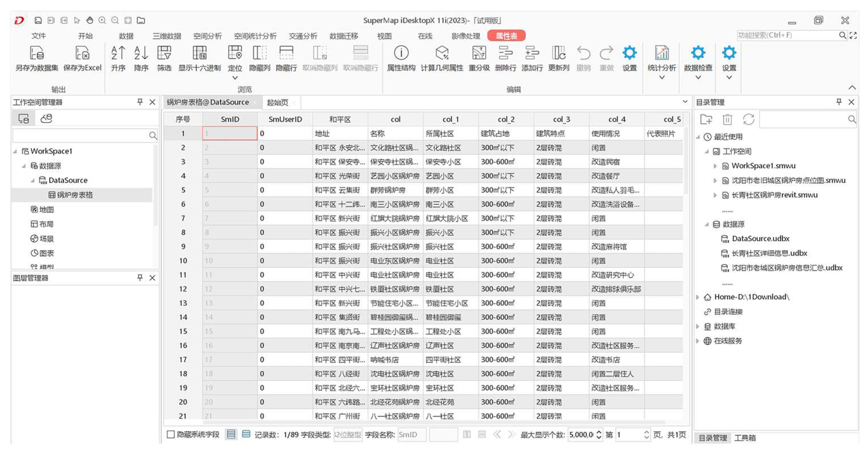Sort the column ascending (升序)
The width and height of the screenshot is (868, 458).
[x=118, y=53]
